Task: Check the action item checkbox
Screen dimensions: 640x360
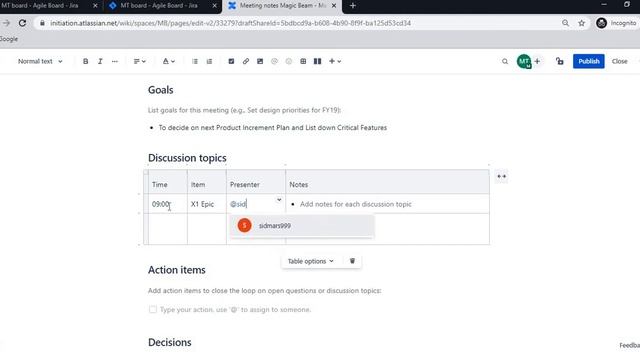Action: (x=153, y=309)
